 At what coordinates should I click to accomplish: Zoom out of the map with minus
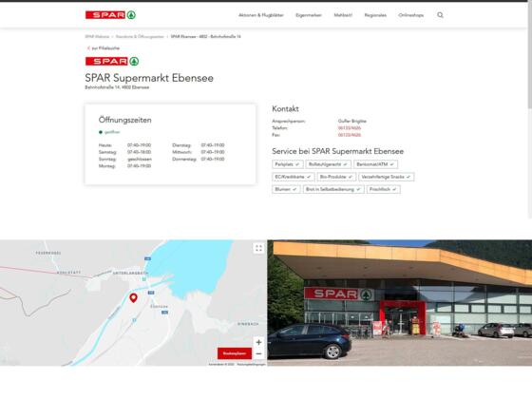pos(258,353)
